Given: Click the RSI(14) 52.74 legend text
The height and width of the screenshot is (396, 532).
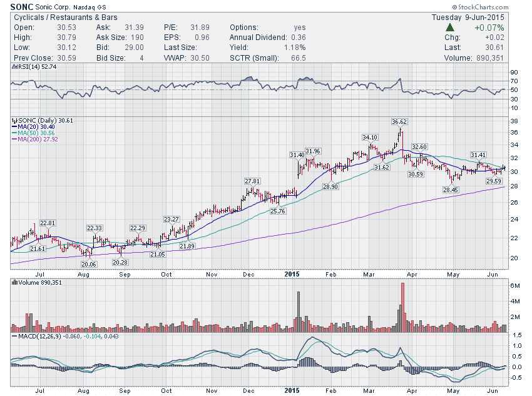Looking at the screenshot, I should (38, 67).
